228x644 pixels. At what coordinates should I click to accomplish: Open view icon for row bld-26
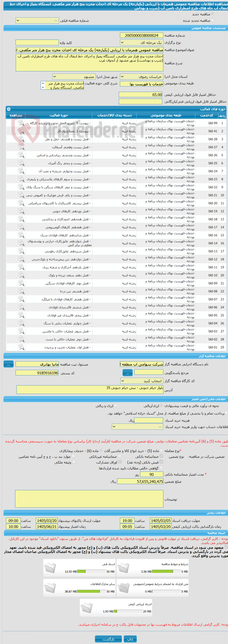[x=21, y=155]
